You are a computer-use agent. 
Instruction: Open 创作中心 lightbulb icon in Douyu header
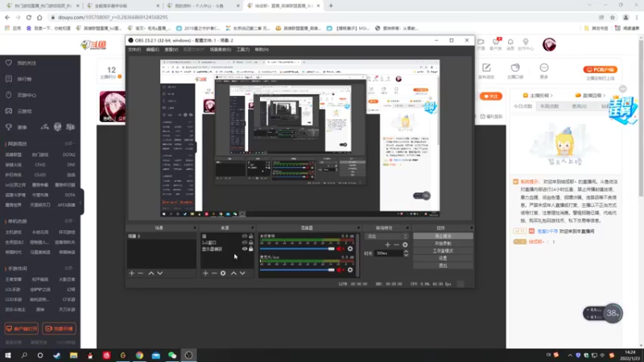coord(526,42)
